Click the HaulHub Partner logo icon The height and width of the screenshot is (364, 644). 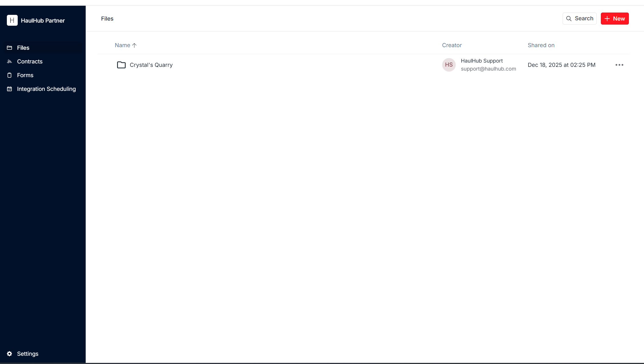pos(12,20)
